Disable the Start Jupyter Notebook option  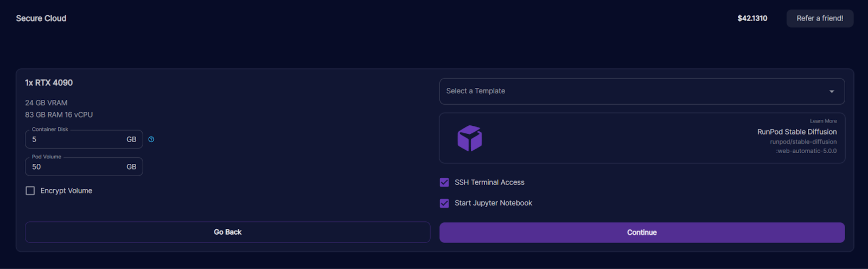[x=444, y=203]
